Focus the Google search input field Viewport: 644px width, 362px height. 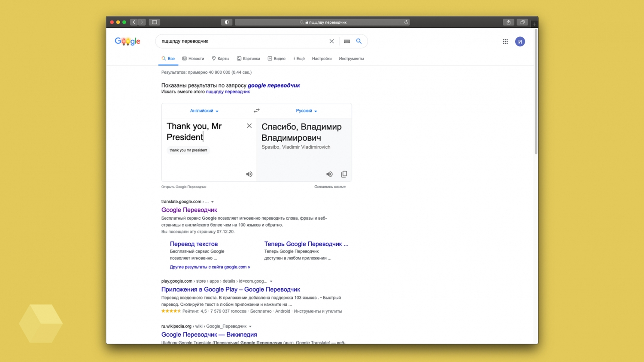pyautogui.click(x=243, y=41)
